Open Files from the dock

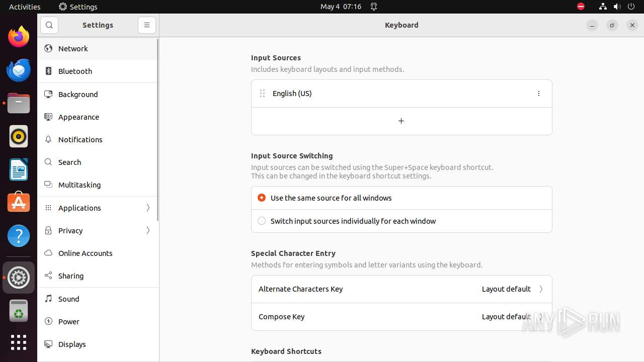pyautogui.click(x=19, y=103)
